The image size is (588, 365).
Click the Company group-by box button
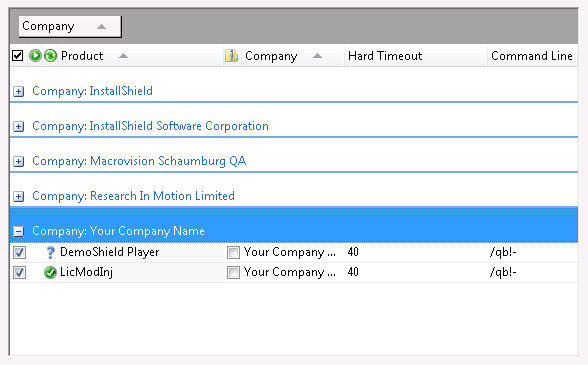pos(70,26)
